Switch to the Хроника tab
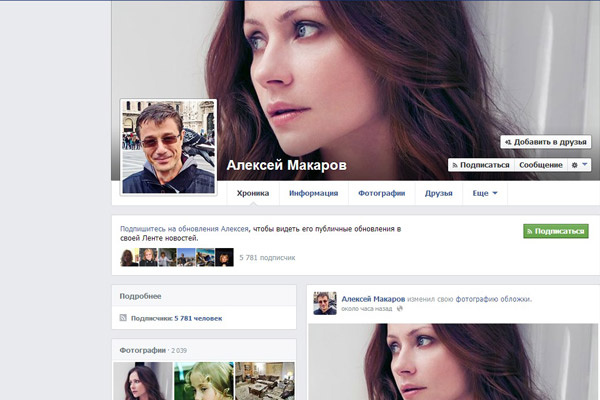The height and width of the screenshot is (400, 600). [x=253, y=193]
